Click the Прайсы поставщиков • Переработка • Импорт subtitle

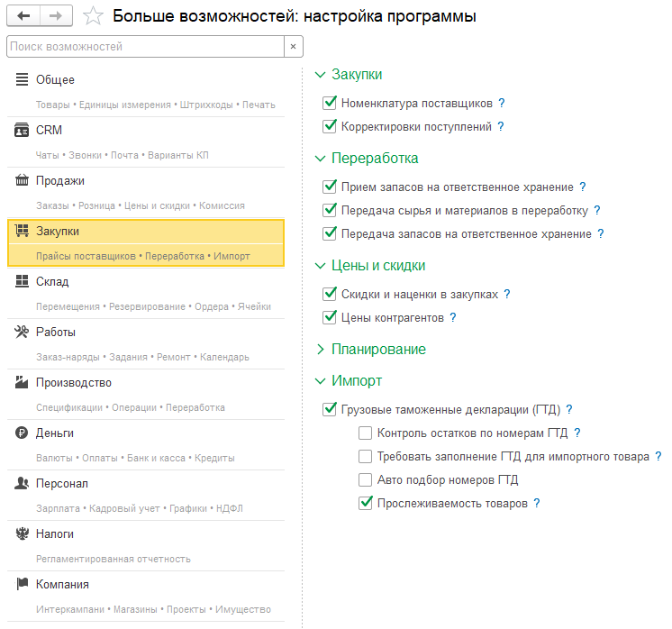coord(142,256)
